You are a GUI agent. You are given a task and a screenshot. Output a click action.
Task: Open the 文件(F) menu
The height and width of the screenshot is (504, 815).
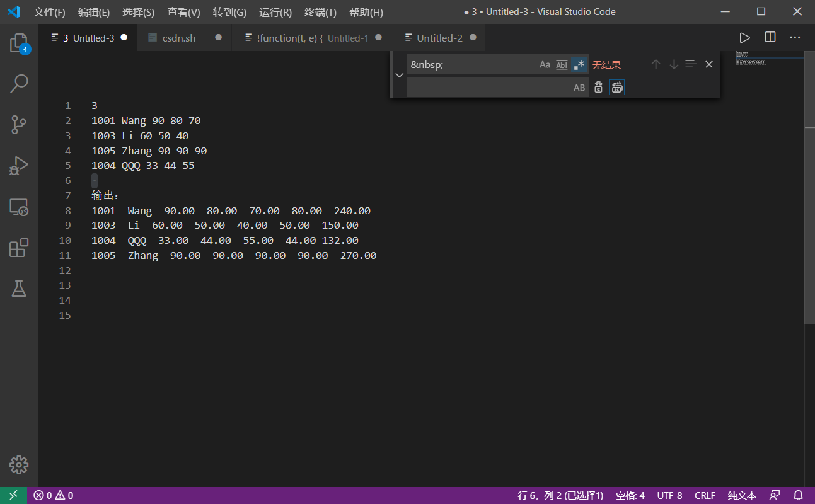click(50, 12)
